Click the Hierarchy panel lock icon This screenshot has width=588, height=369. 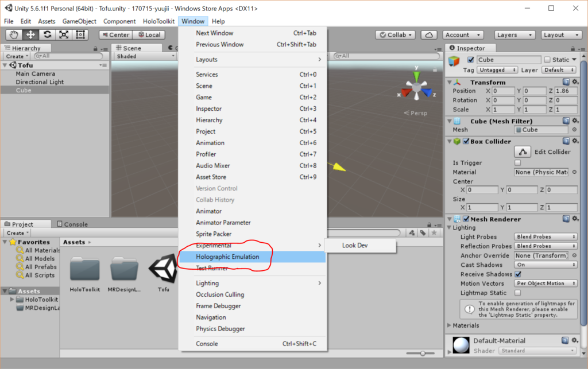click(95, 49)
